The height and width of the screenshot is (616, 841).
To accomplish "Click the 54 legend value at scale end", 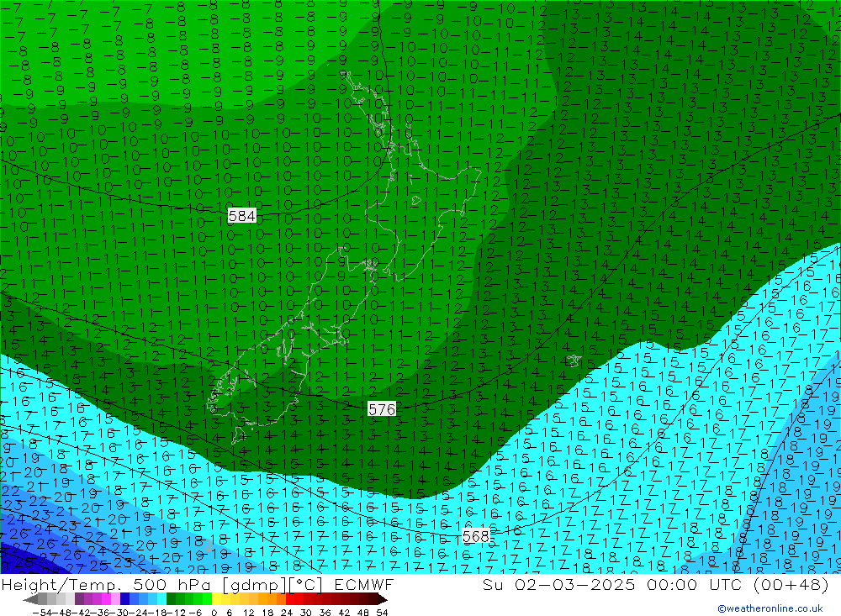I will (382, 613).
